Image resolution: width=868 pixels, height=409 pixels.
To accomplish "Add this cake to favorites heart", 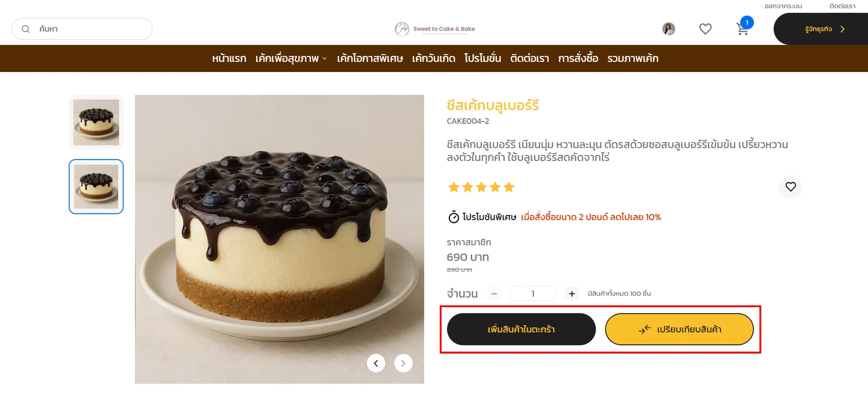I will coord(791,187).
